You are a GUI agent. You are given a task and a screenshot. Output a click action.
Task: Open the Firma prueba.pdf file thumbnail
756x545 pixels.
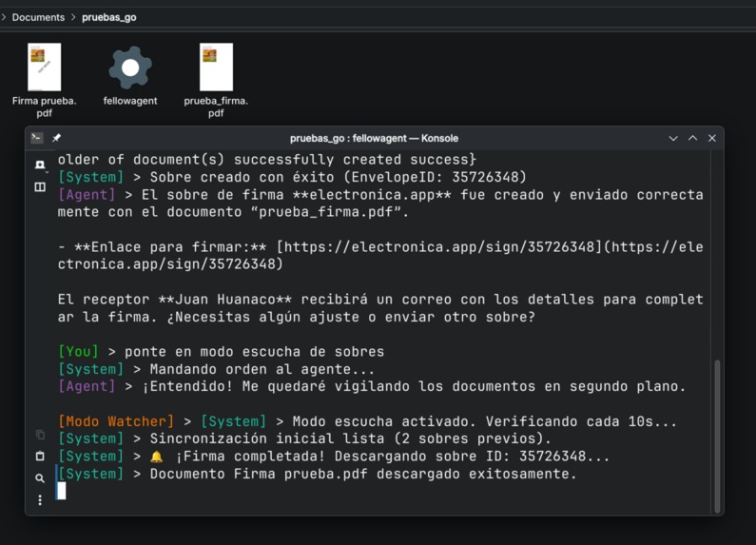pyautogui.click(x=45, y=67)
